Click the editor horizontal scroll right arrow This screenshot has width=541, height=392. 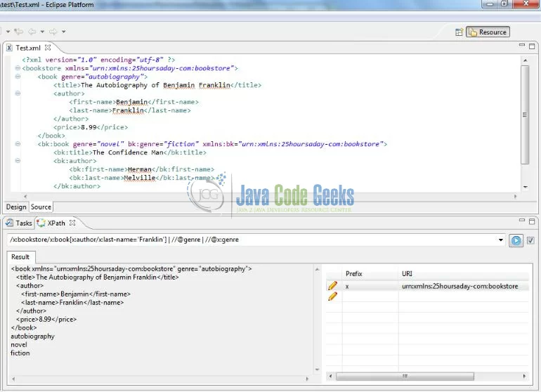[515, 196]
